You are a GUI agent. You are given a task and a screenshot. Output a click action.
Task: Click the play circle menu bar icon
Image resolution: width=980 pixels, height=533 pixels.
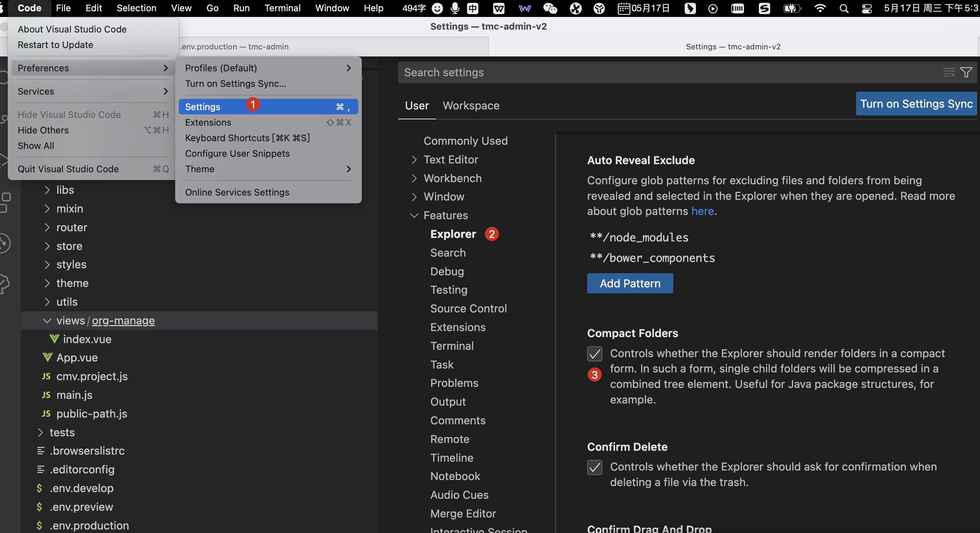[x=713, y=8]
